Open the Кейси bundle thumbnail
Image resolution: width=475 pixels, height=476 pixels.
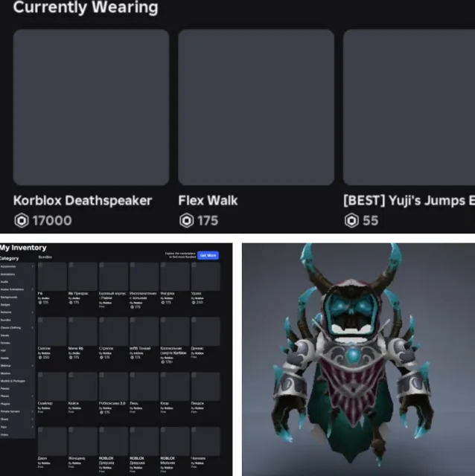83,387
